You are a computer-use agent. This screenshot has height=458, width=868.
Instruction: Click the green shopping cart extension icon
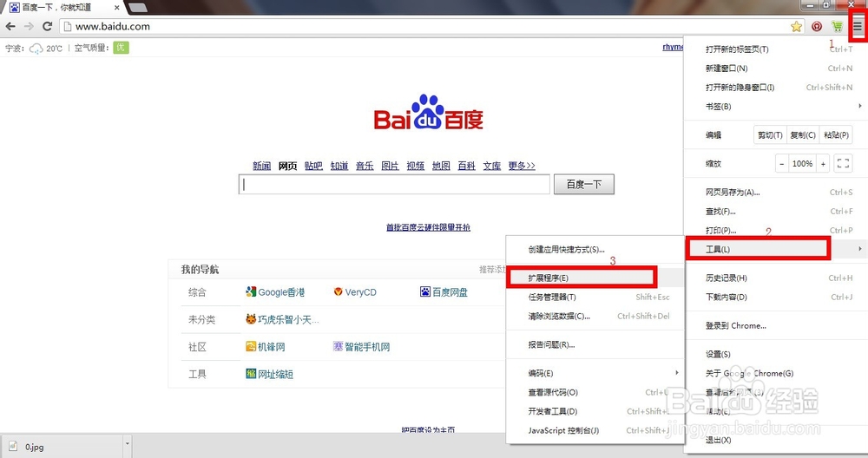coord(837,27)
